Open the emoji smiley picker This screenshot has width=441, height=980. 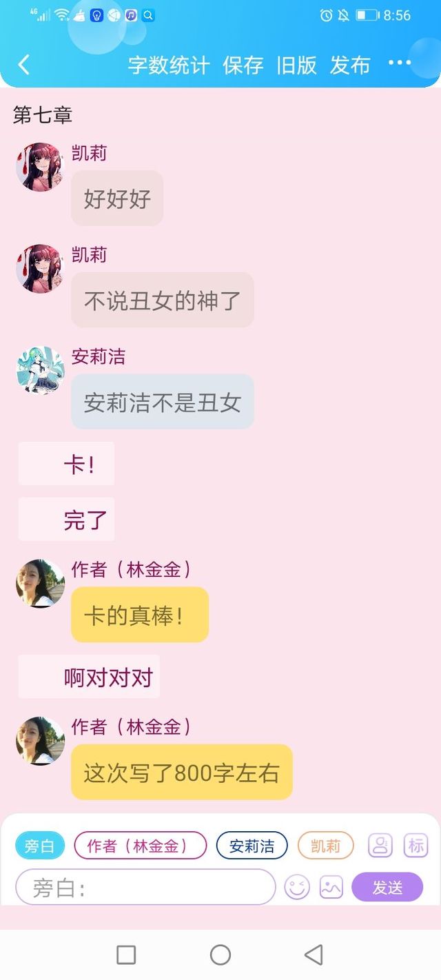(297, 887)
